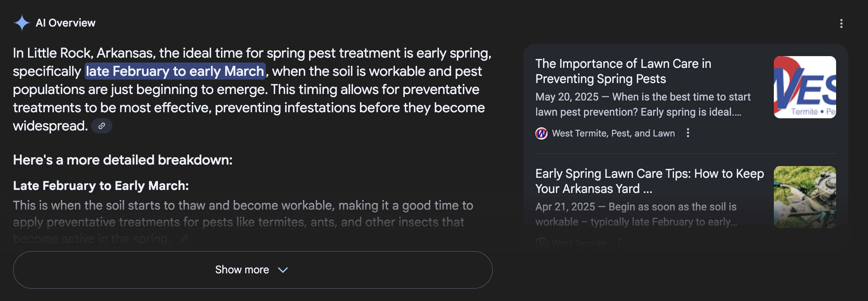This screenshot has width=868, height=301.
Task: Click the West Termite, Pest, and Lawn favicon
Action: 541,133
